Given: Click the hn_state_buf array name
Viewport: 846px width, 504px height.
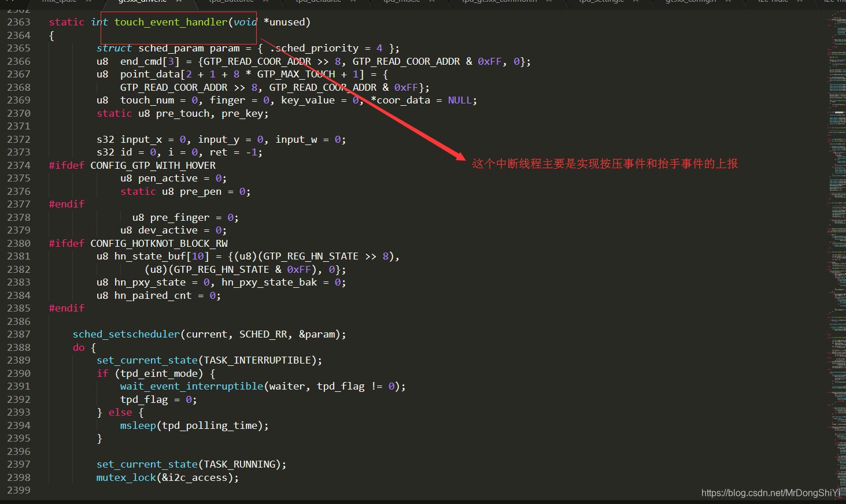Looking at the screenshot, I should 150,256.
